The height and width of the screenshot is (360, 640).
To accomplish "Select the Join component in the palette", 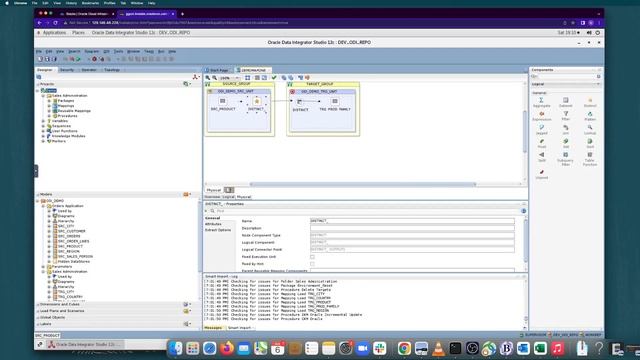I will (565, 130).
